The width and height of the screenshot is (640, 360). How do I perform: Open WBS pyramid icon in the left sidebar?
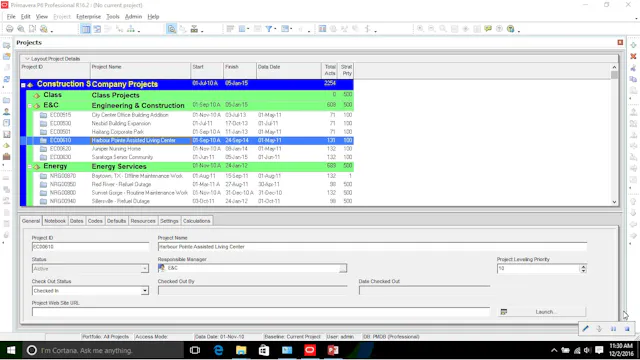coord(7,145)
